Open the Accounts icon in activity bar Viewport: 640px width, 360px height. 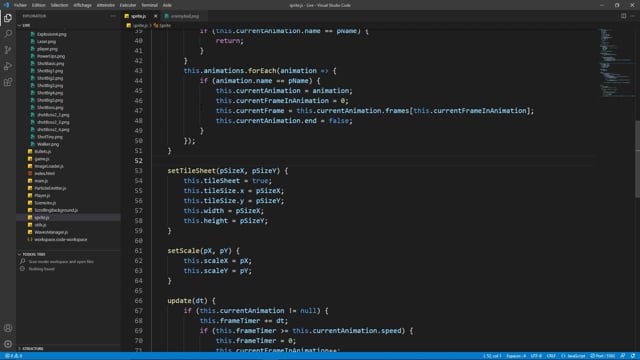(8, 328)
